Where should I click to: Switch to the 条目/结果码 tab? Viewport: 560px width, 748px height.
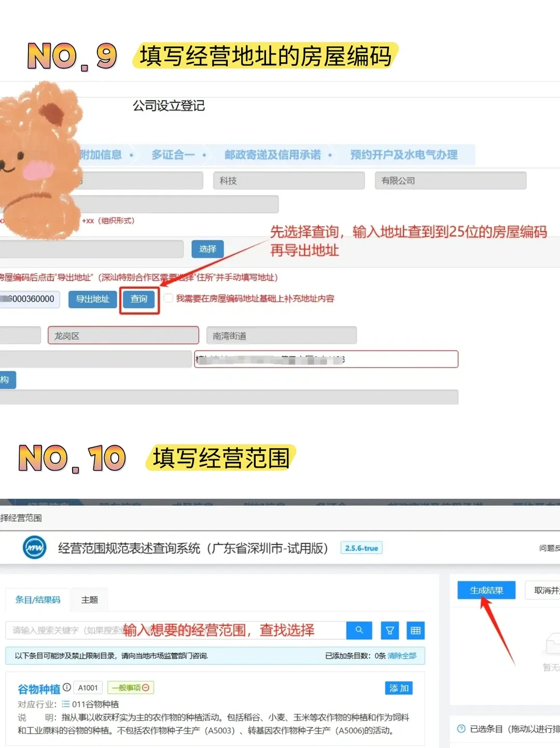click(37, 599)
